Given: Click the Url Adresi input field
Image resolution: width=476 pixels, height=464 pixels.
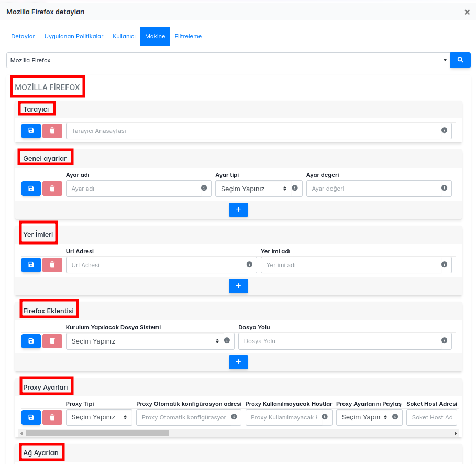Looking at the screenshot, I should pyautogui.click(x=161, y=265).
